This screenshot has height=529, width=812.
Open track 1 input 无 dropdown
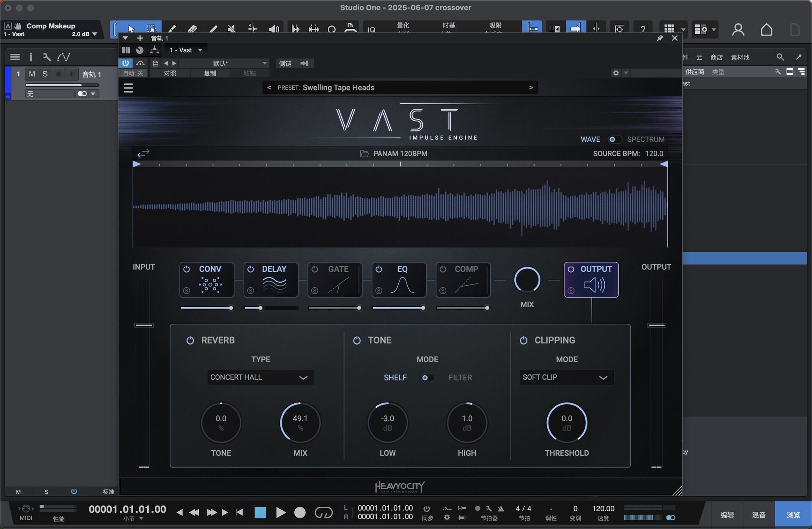click(x=50, y=94)
